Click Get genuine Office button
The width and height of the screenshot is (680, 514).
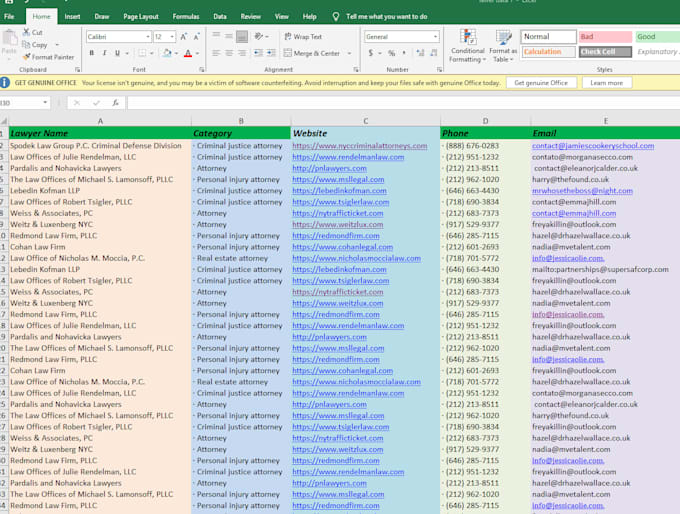pyautogui.click(x=541, y=83)
